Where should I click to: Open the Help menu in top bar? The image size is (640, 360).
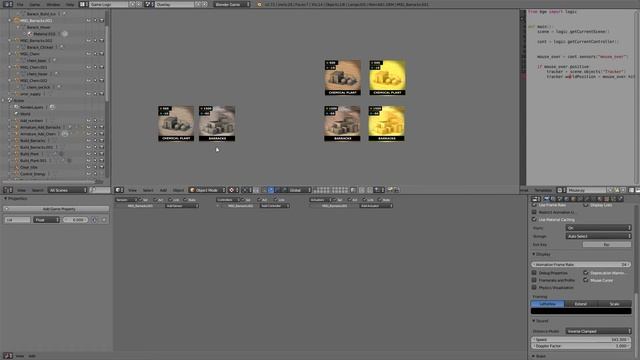coord(70,4)
